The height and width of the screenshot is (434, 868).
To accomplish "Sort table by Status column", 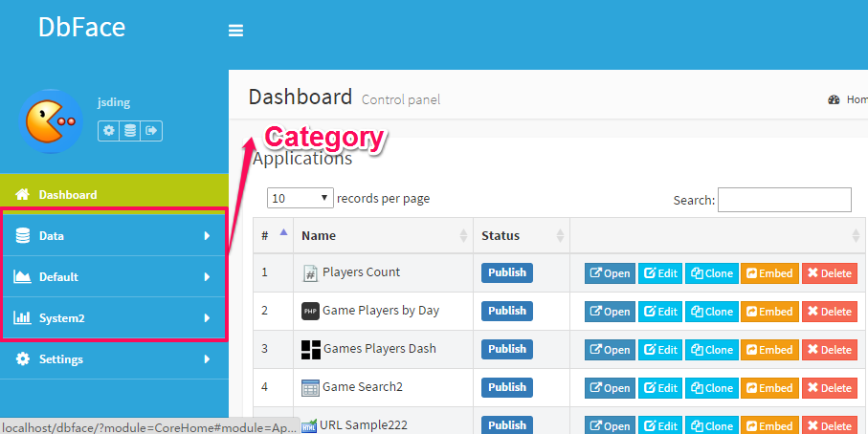I will pyautogui.click(x=522, y=235).
